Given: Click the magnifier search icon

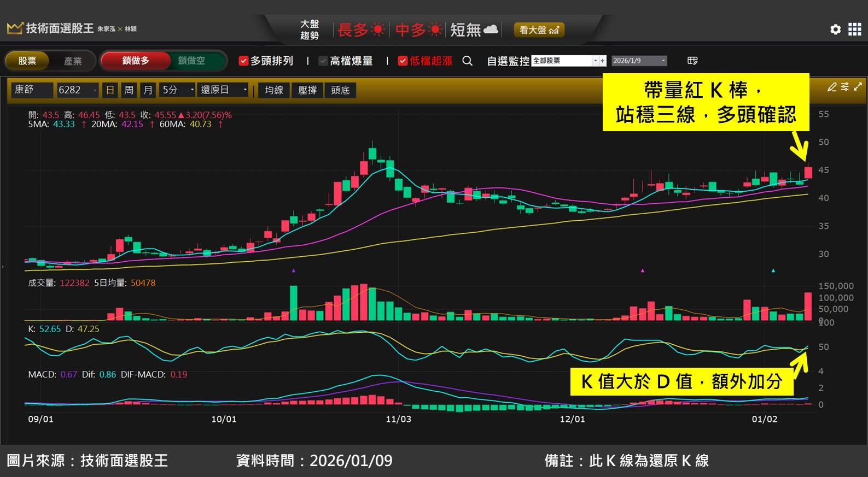Looking at the screenshot, I should [x=467, y=61].
